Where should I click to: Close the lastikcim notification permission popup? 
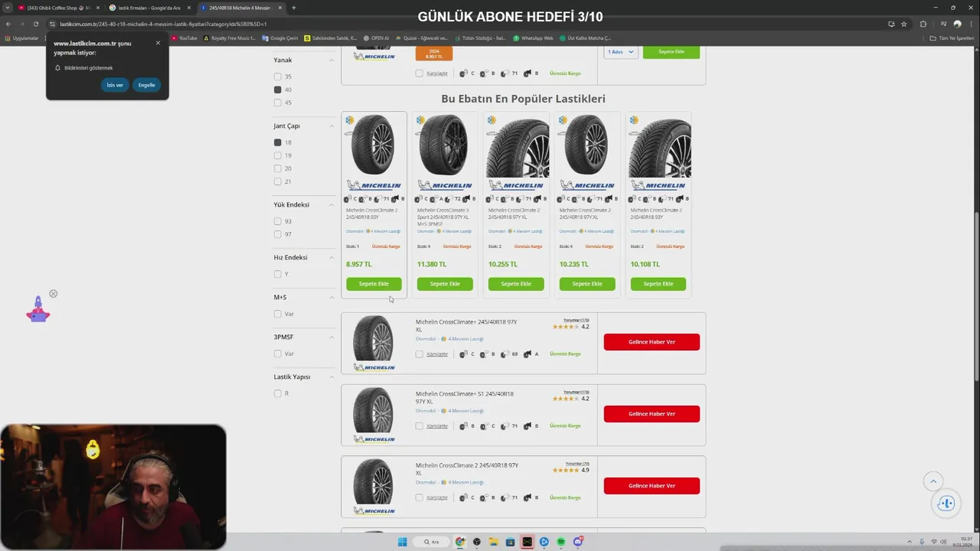point(158,43)
